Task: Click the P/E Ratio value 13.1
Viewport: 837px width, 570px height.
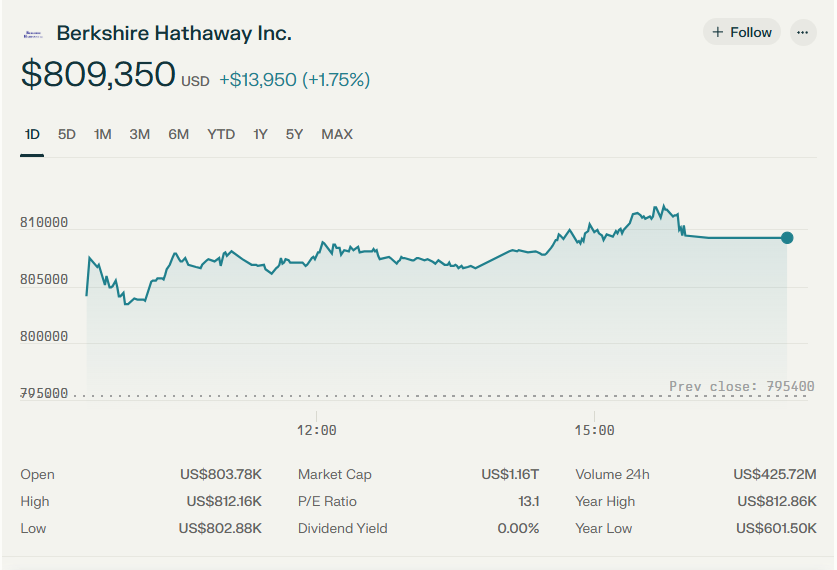Action: (x=528, y=502)
